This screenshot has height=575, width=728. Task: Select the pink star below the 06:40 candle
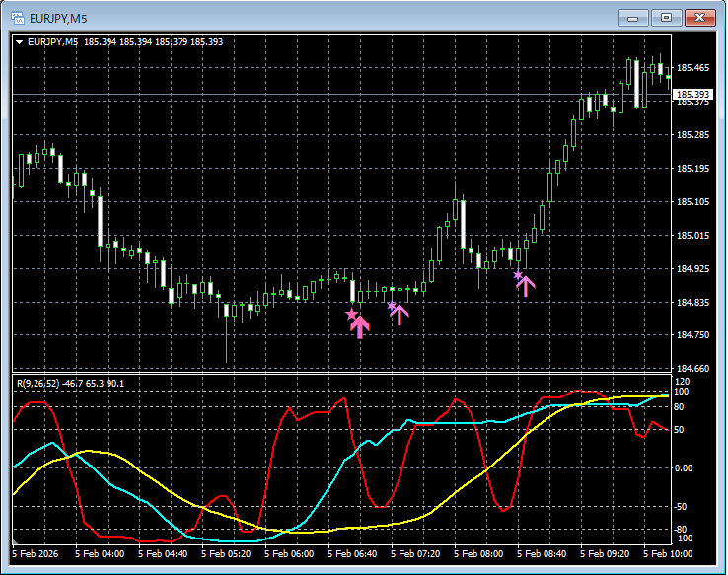coord(352,315)
